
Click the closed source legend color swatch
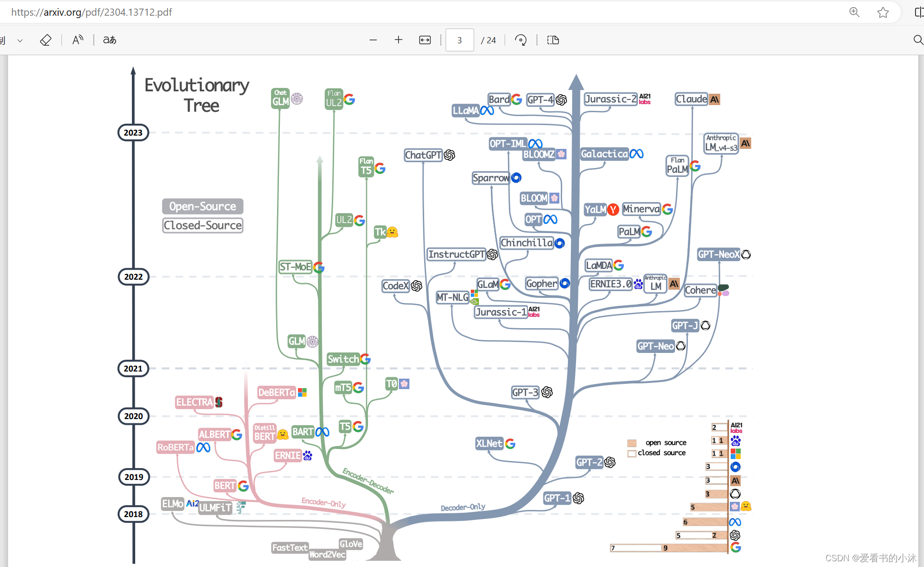pyautogui.click(x=632, y=453)
